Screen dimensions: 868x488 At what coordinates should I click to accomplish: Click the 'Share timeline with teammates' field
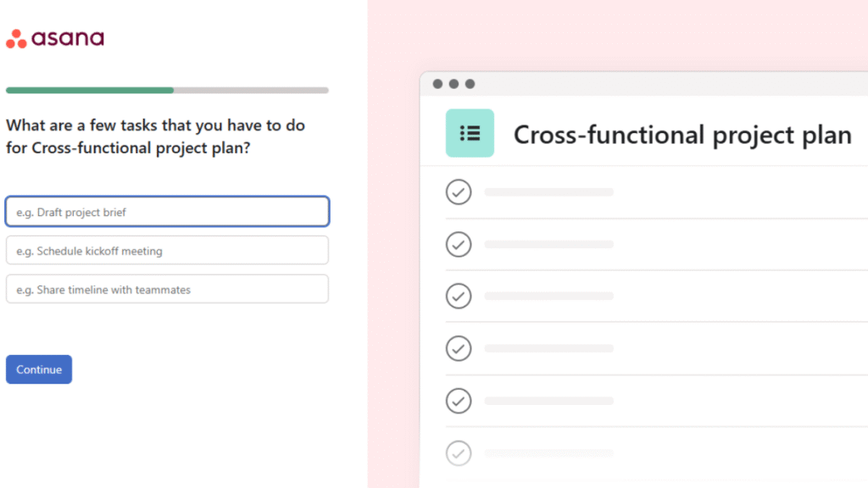[167, 289]
